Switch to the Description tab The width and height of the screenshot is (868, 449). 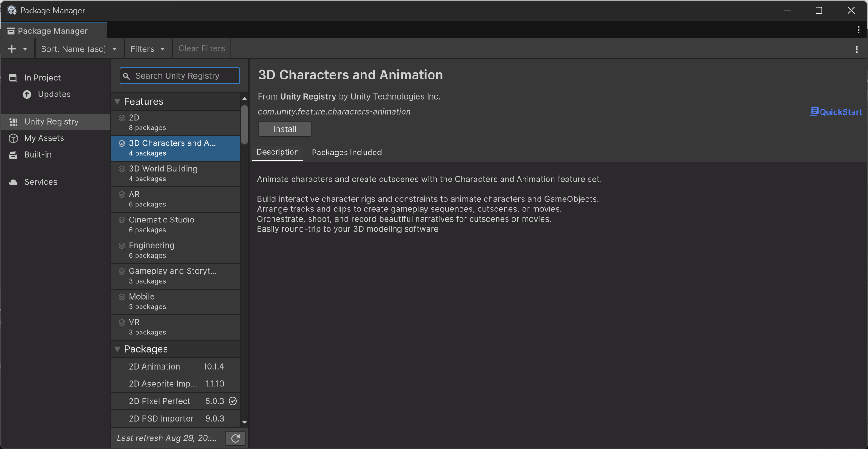point(277,152)
